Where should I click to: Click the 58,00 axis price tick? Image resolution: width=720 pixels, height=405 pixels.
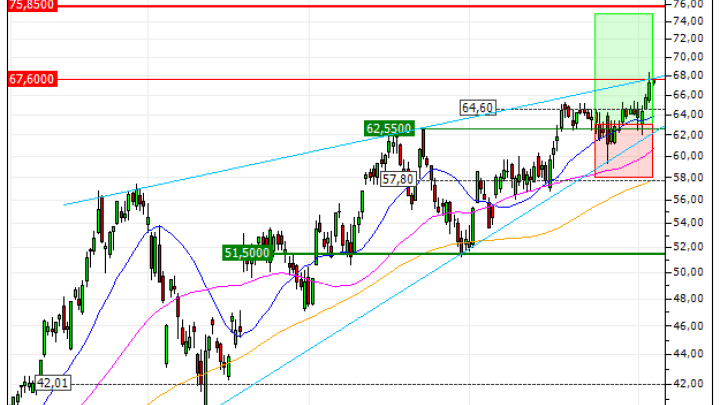click(688, 177)
